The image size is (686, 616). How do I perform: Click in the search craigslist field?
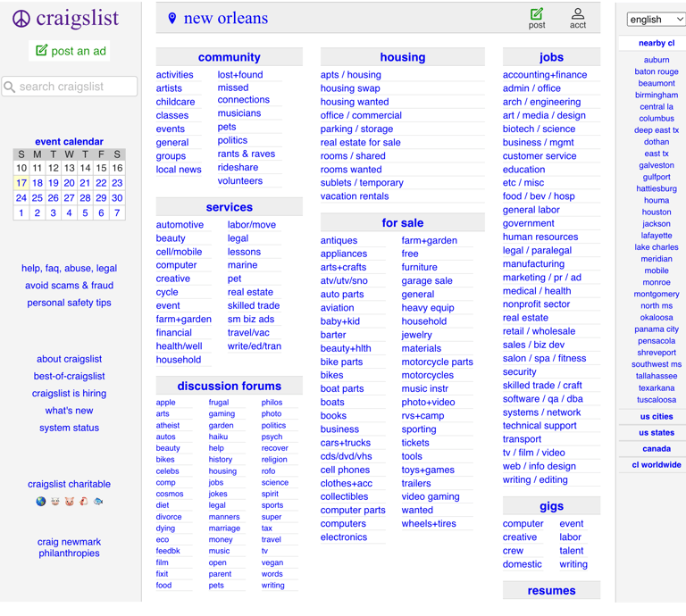point(70,87)
